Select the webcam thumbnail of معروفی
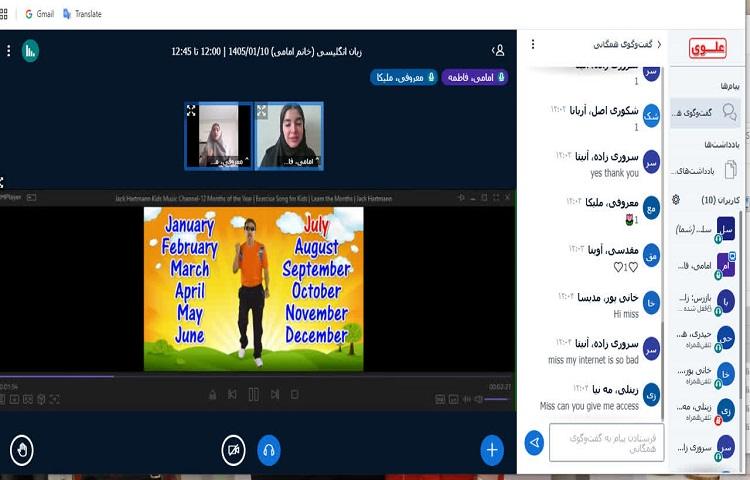This screenshot has width=750, height=480. point(218,136)
